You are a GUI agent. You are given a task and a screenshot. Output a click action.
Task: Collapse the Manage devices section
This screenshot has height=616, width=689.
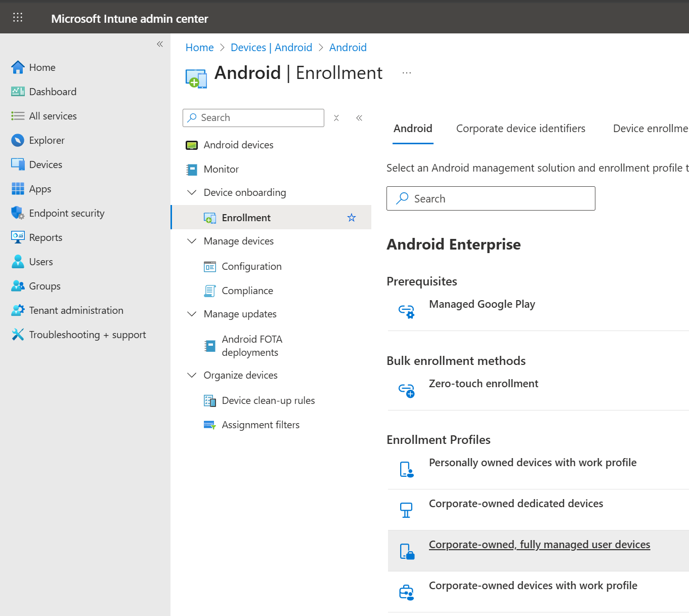192,241
